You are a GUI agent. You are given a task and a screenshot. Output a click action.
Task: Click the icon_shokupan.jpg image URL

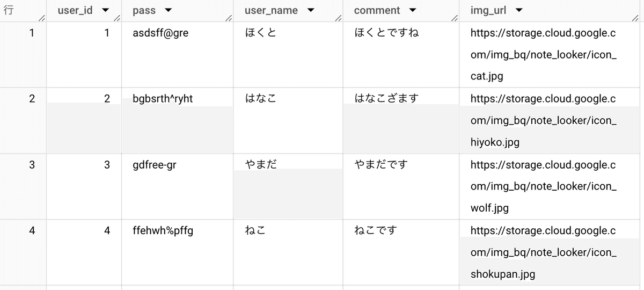[543, 252]
